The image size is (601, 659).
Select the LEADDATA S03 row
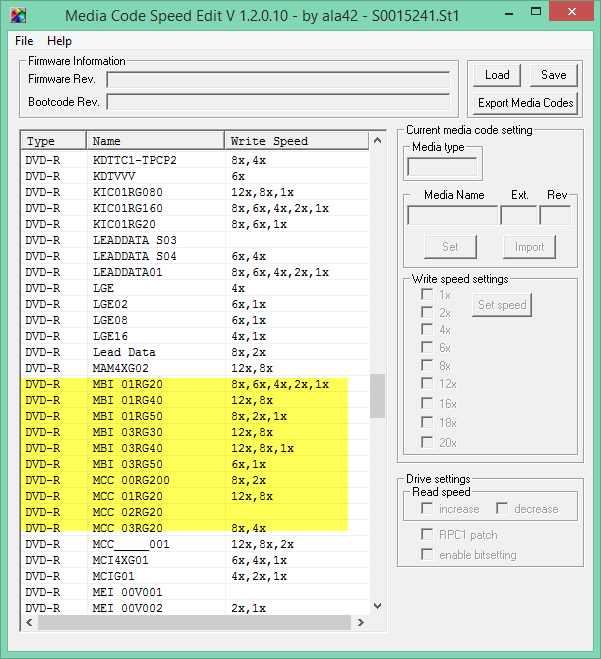click(195, 240)
